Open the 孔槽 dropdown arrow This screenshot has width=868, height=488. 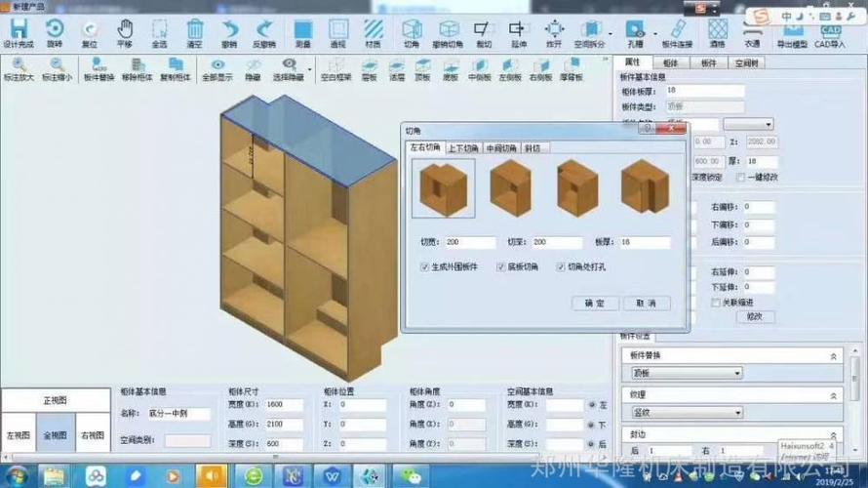coord(655,34)
